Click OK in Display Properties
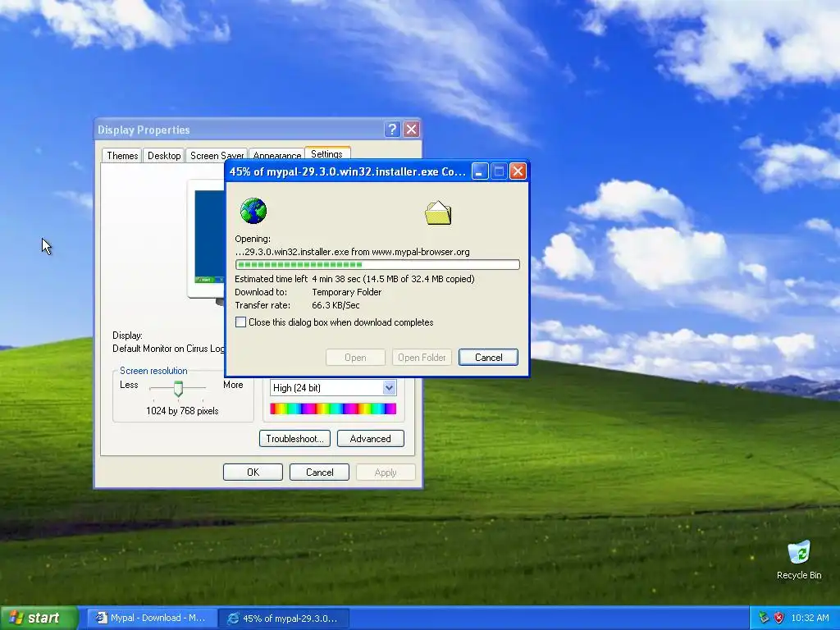Screen dimensions: 840x630 (x=253, y=472)
